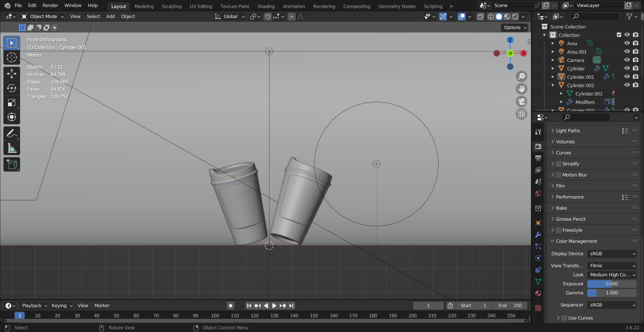Switch orthographic/perspective with the grid icon

pos(522,114)
